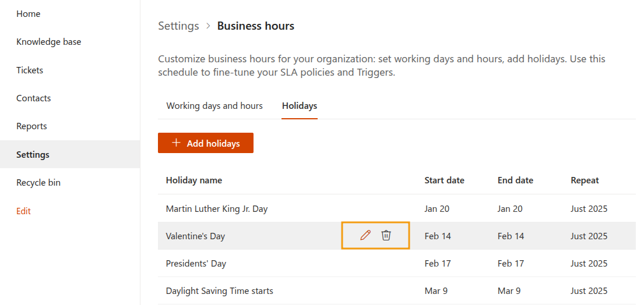
Task: Open Reports section
Action: tap(31, 126)
